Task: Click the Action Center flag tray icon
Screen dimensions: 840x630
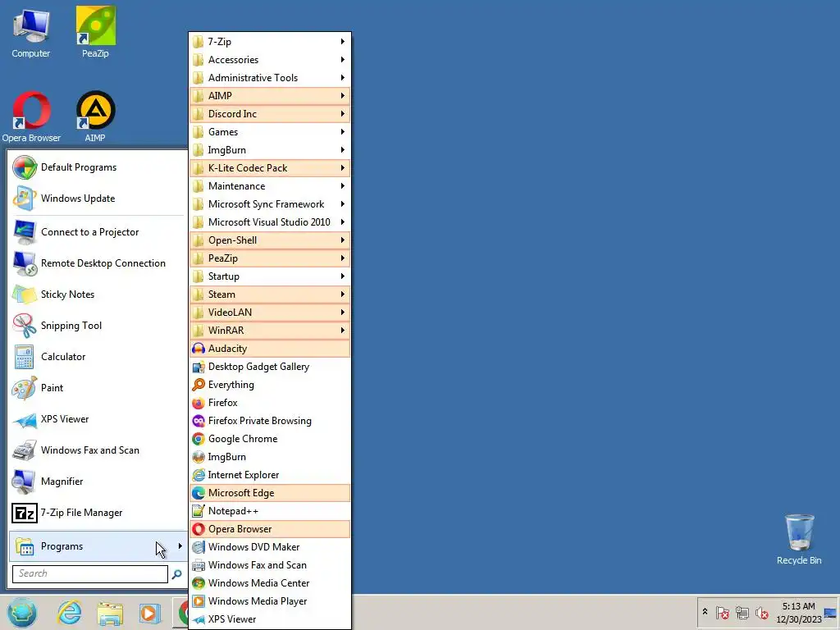Action: tap(722, 612)
